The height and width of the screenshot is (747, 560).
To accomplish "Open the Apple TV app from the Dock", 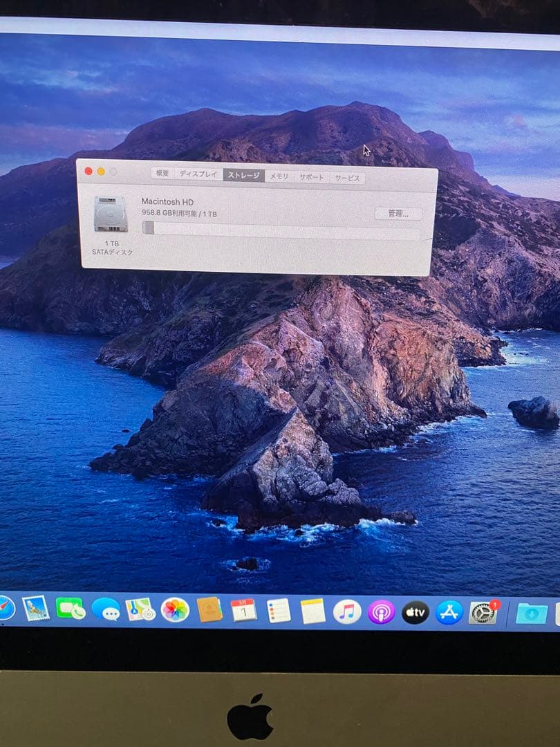I will point(415,612).
